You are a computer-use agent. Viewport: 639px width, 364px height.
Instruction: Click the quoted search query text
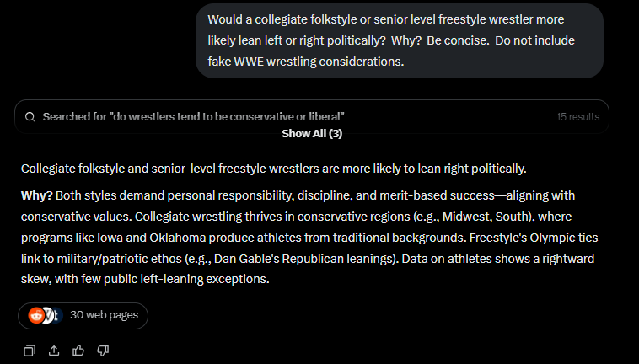(227, 117)
